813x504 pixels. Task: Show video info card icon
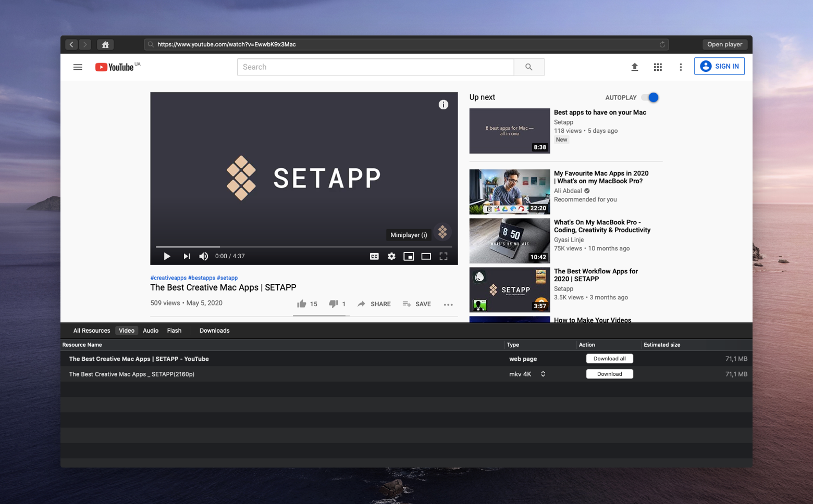tap(444, 105)
